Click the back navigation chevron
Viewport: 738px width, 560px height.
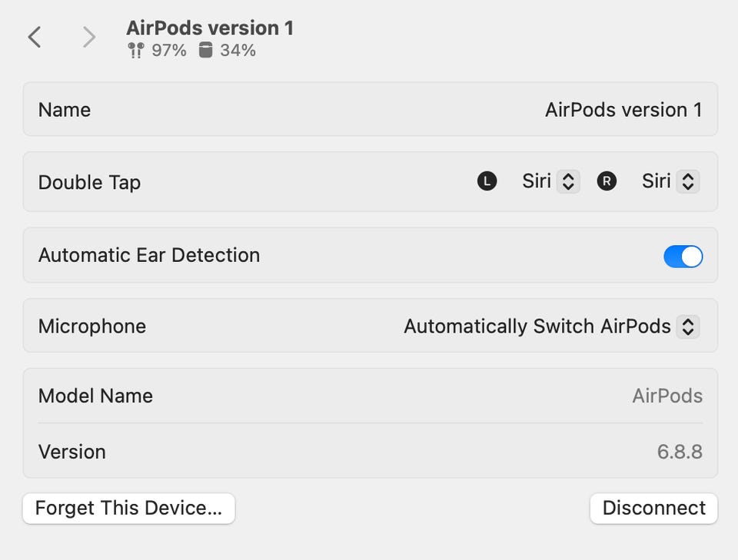pos(35,37)
